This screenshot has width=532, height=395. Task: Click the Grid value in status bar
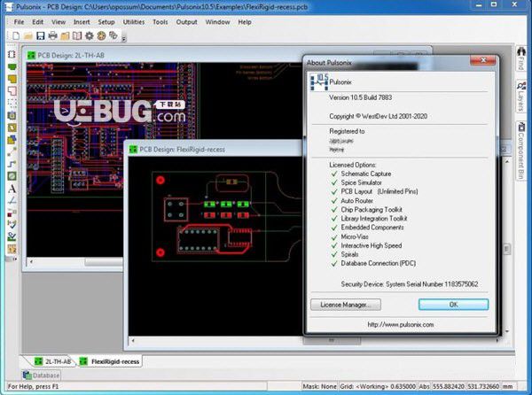[x=378, y=386]
